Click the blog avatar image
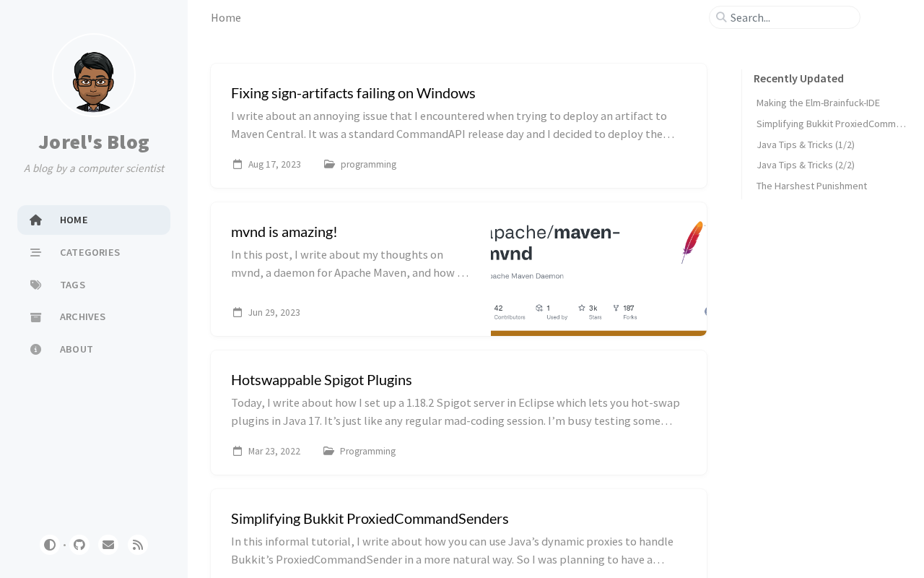The image size is (924, 578). pos(94,75)
